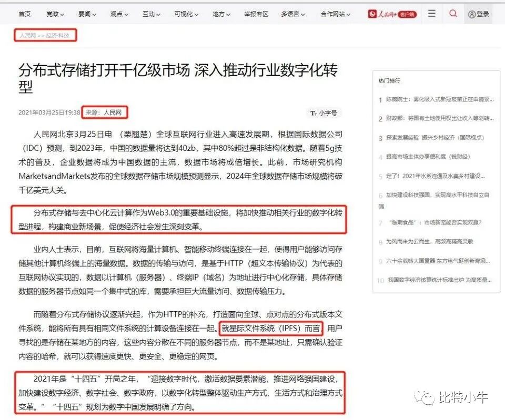The height and width of the screenshot is (420, 505).
Task: Expand the 要闻 dropdown menu
Action: 87,14
